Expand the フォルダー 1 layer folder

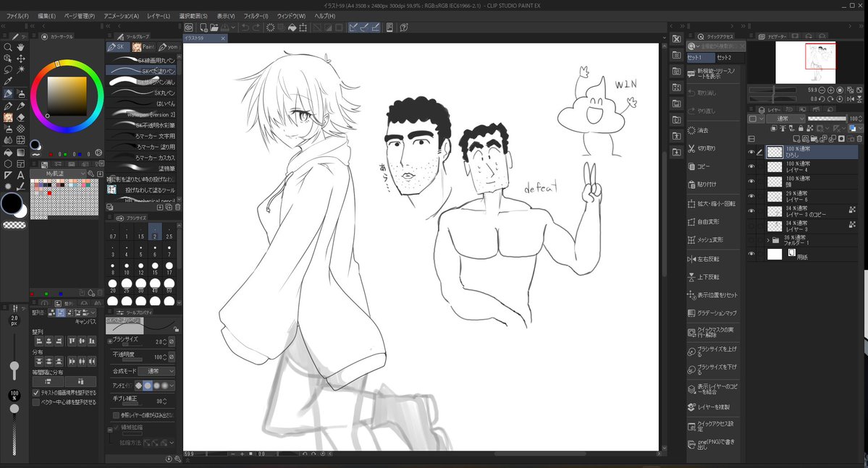coord(768,240)
